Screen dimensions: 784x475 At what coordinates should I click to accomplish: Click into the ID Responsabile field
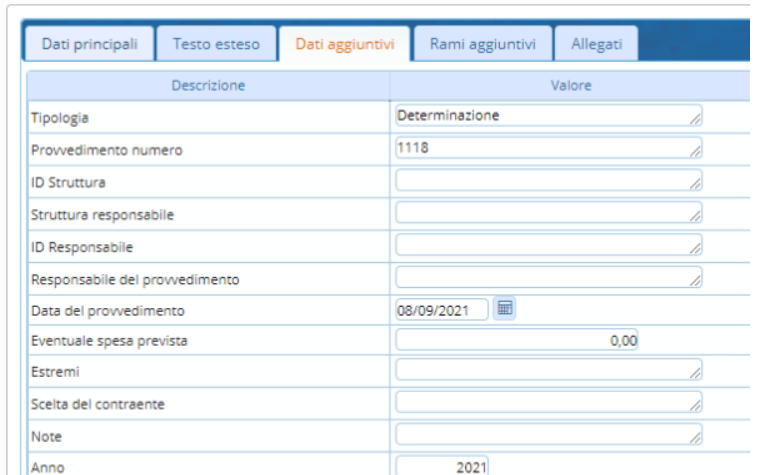[548, 244]
